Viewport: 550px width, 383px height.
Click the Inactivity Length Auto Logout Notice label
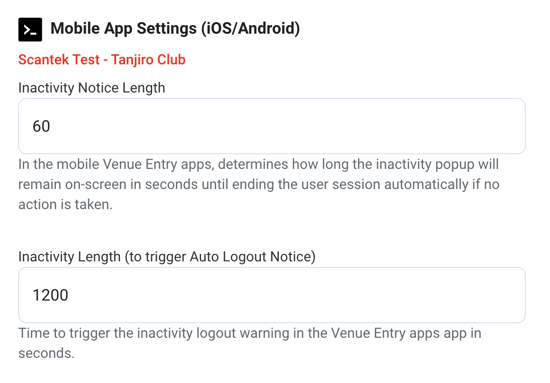point(167,257)
